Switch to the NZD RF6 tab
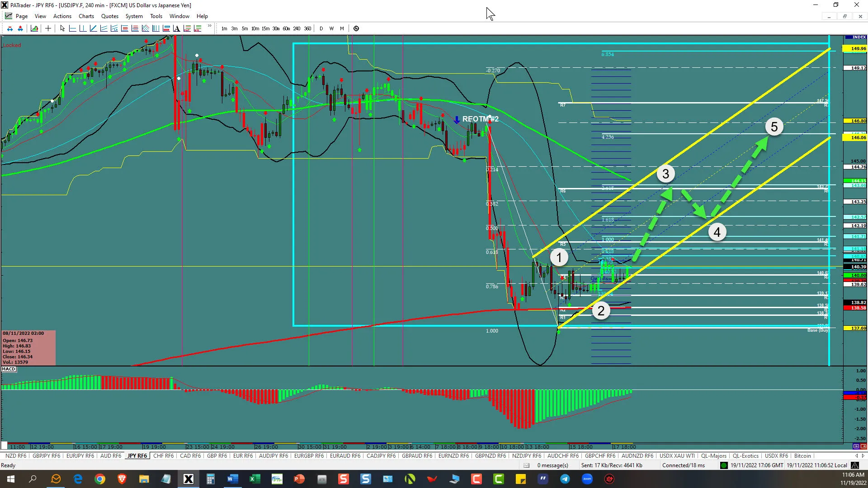The width and height of the screenshot is (868, 488). (x=16, y=456)
